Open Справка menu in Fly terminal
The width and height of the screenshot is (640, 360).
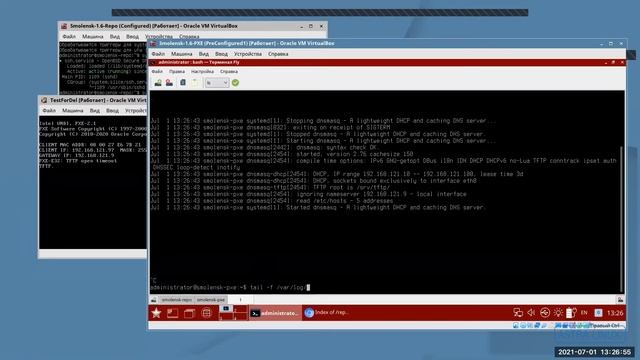click(229, 71)
